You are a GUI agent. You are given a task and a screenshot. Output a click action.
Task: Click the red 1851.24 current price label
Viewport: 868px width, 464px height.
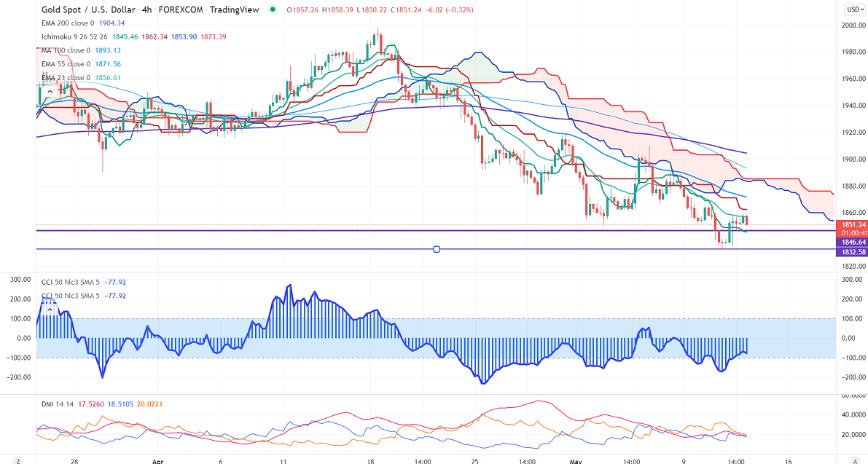(x=853, y=225)
